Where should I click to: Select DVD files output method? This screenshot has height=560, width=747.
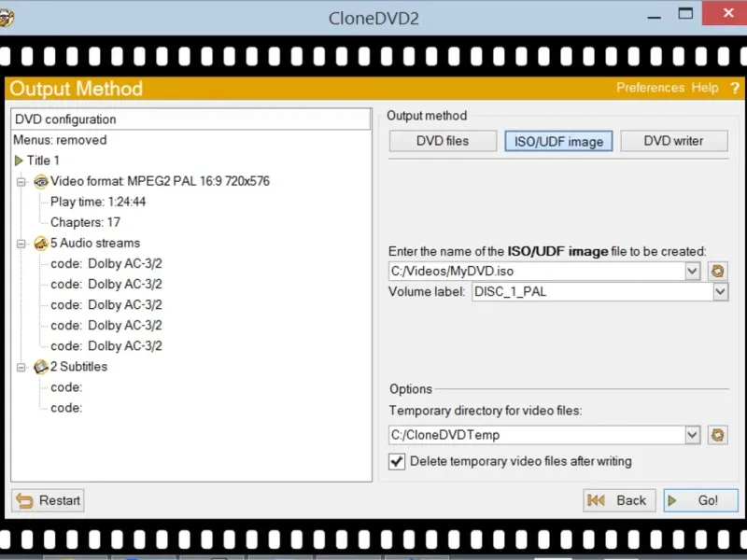443,141
